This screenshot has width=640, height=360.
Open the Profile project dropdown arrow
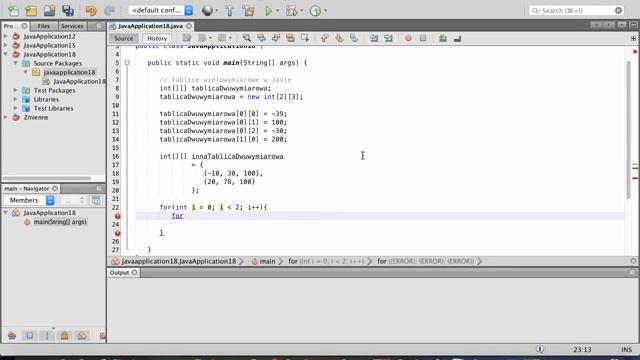(x=325, y=11)
